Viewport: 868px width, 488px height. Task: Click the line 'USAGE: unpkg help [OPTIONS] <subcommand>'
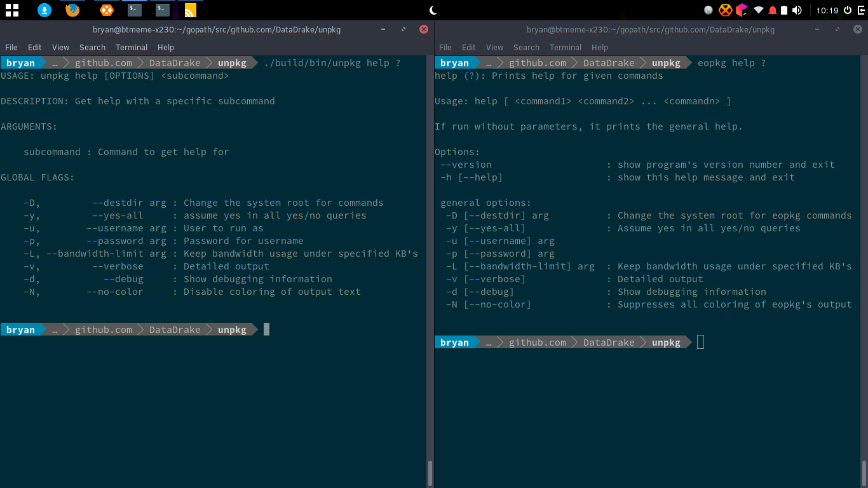(115, 76)
